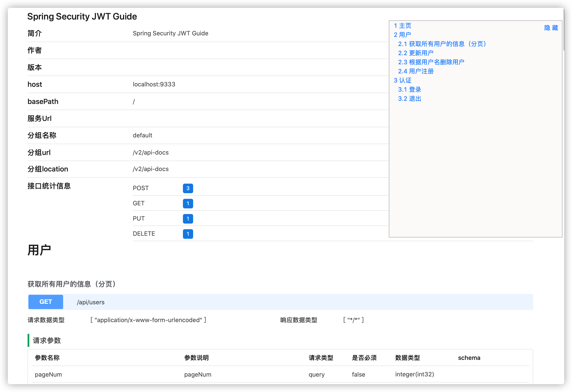Click the 用户 section heading

pos(39,250)
